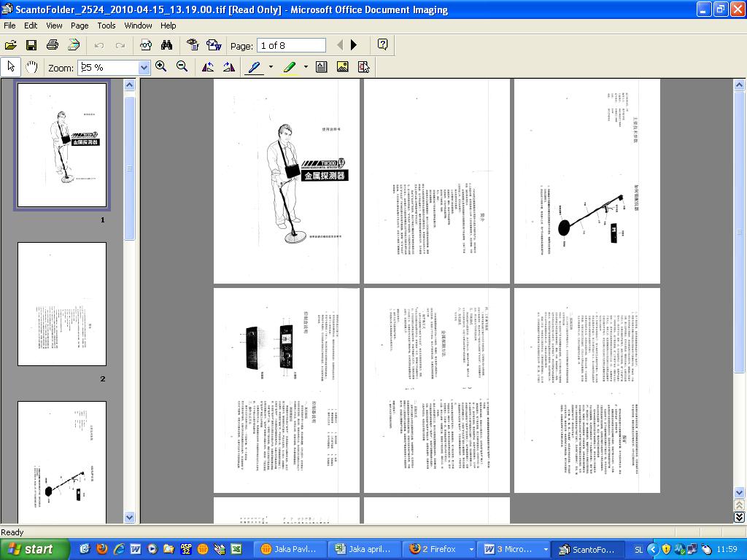Recognize text using the OCR eye icon
Viewport: 747px width, 560px height.
193,45
